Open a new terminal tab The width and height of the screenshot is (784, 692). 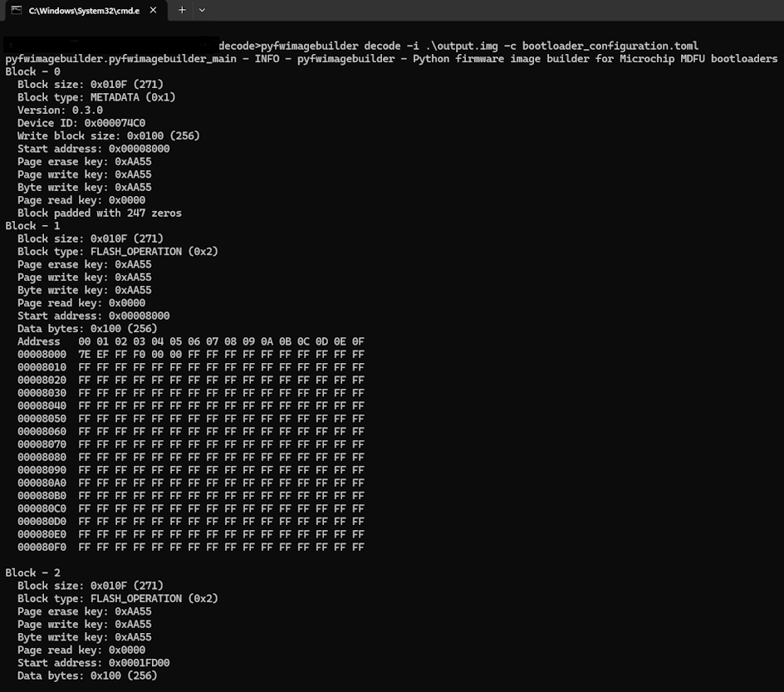[x=182, y=10]
